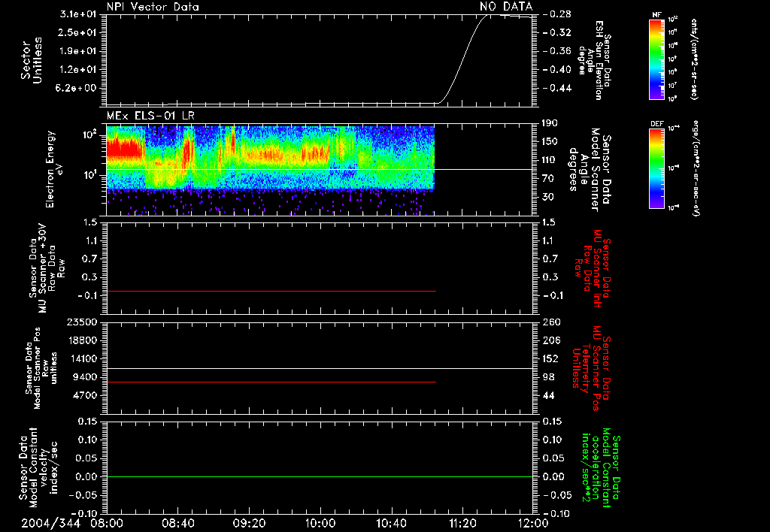Image resolution: width=770 pixels, height=532 pixels.
Task: Click the 30 scanner angle tick value
Action: click(x=548, y=197)
